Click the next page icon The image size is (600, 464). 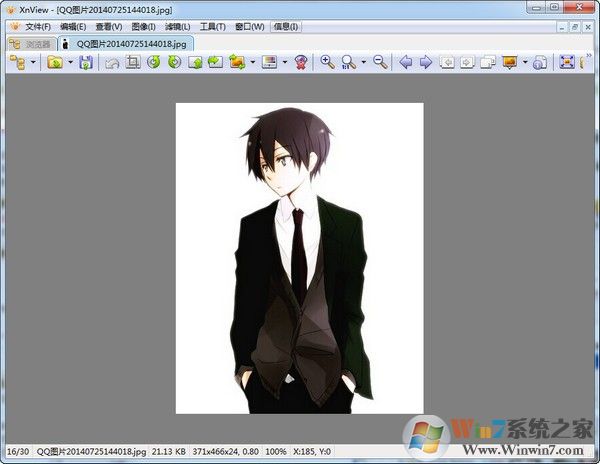click(467, 62)
